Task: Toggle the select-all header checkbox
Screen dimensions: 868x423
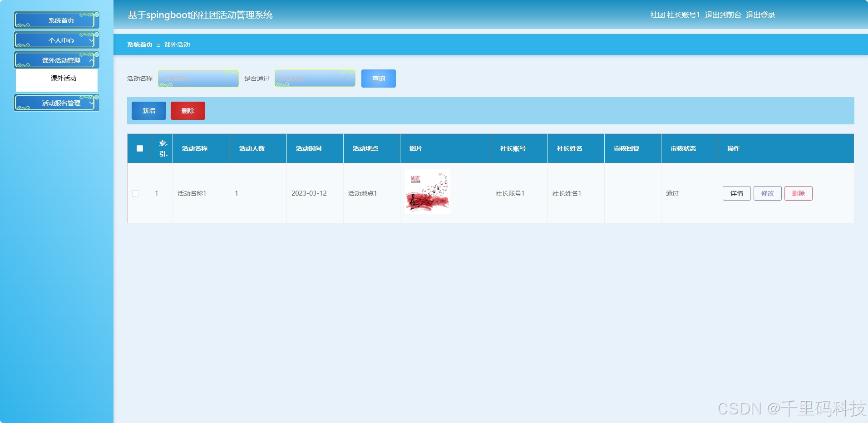Action: [x=140, y=148]
